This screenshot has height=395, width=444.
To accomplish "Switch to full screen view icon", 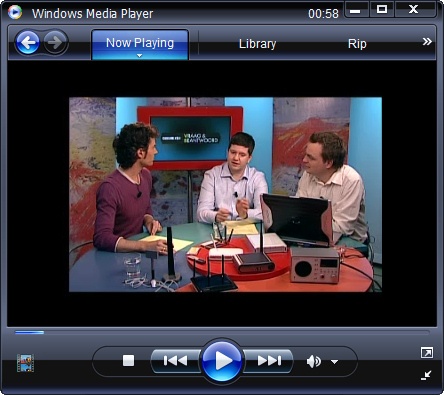I will 427,352.
